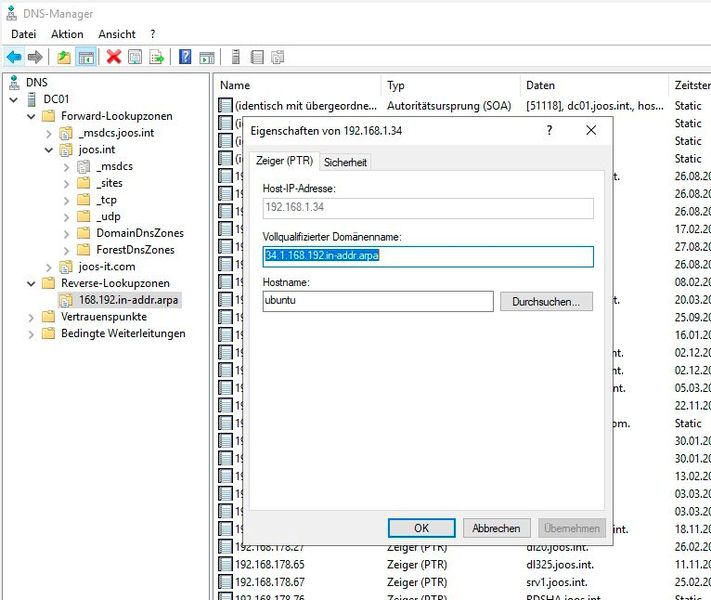Image resolution: width=711 pixels, height=600 pixels.
Task: Click the record icon of the SOA row
Action: (225, 105)
